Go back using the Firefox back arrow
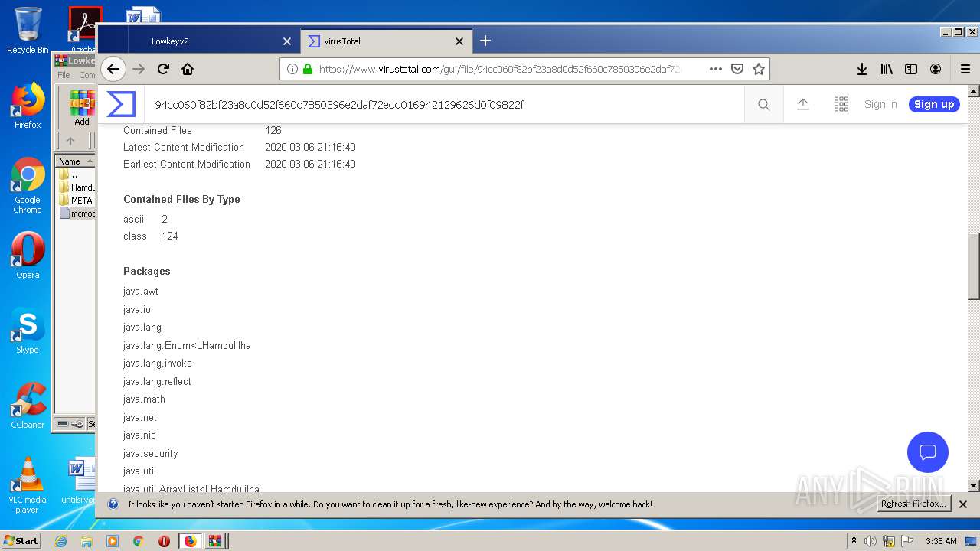The image size is (980, 551). point(113,69)
